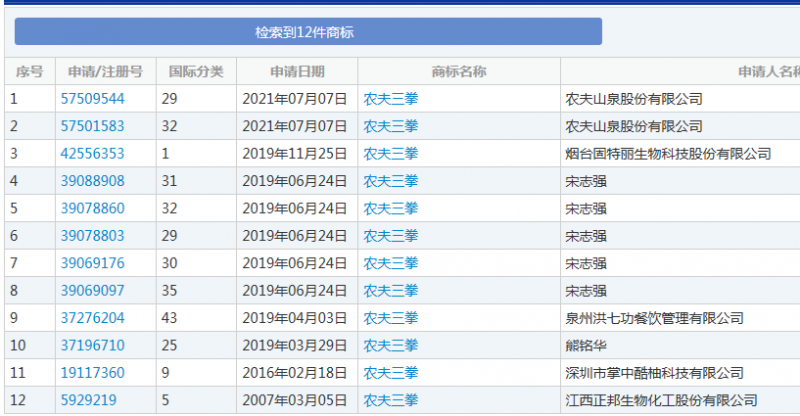Select 宋志强 applicant in row 8
This screenshot has height=416, width=800.
(586, 290)
